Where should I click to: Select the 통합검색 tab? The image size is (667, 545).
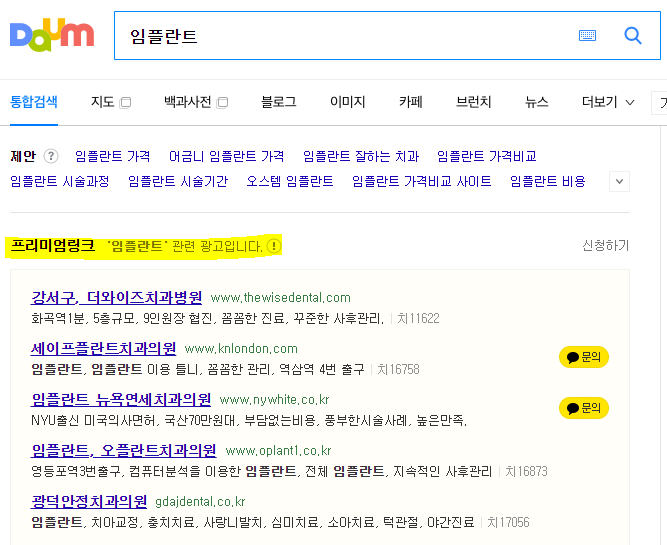point(34,102)
